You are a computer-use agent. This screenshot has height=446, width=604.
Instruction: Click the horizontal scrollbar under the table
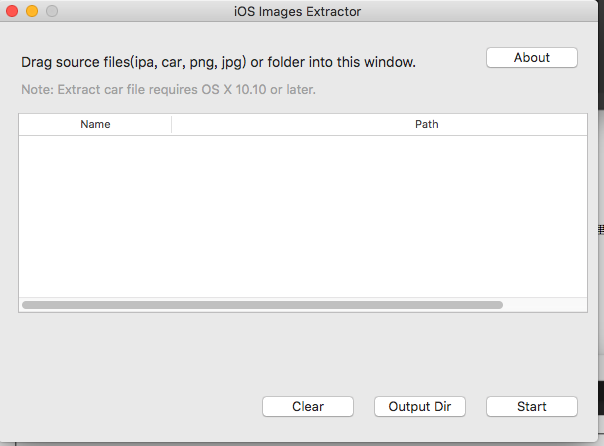click(x=262, y=305)
